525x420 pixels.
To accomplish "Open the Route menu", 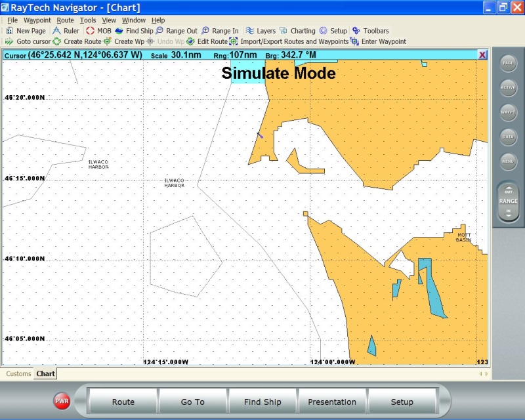I will pyautogui.click(x=65, y=20).
